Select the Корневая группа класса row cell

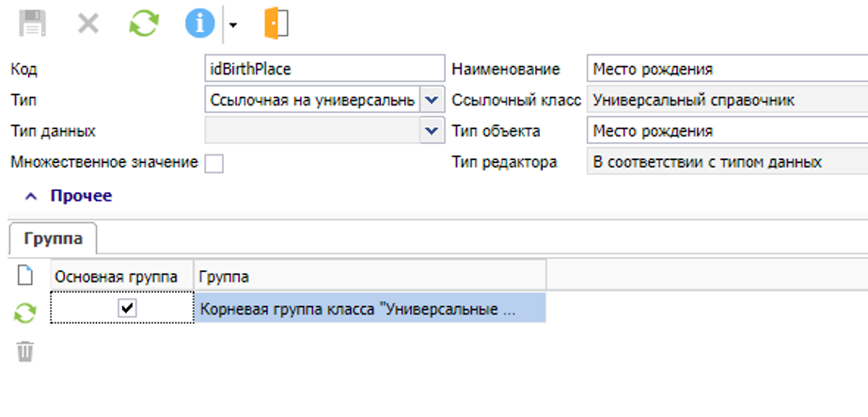coord(370,308)
